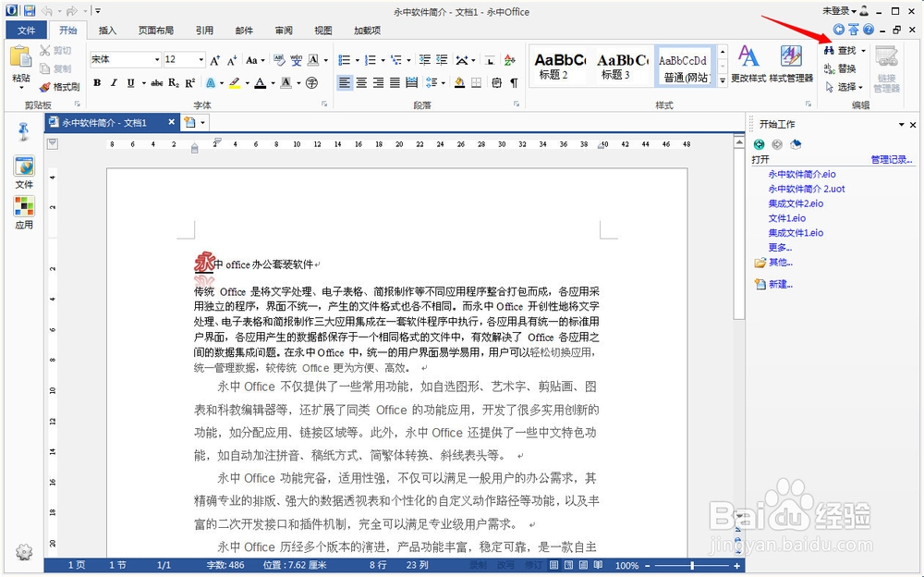Click the gear settings icon bottom-left
924x577 pixels.
click(24, 552)
